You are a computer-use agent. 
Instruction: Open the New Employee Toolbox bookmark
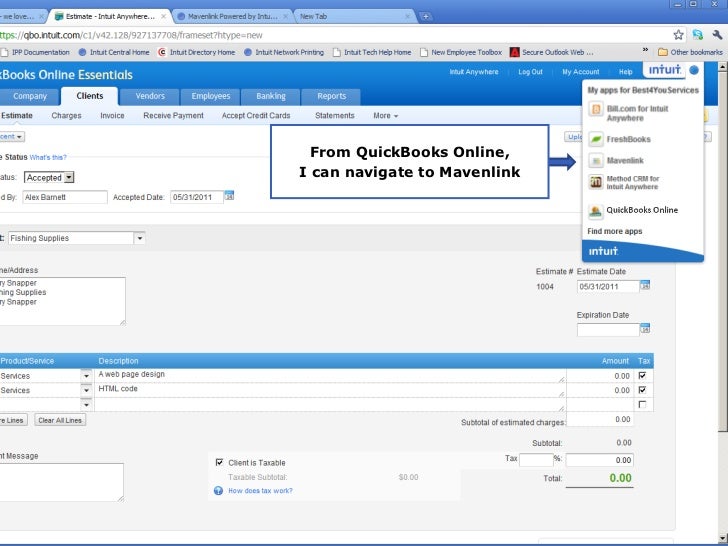click(461, 52)
